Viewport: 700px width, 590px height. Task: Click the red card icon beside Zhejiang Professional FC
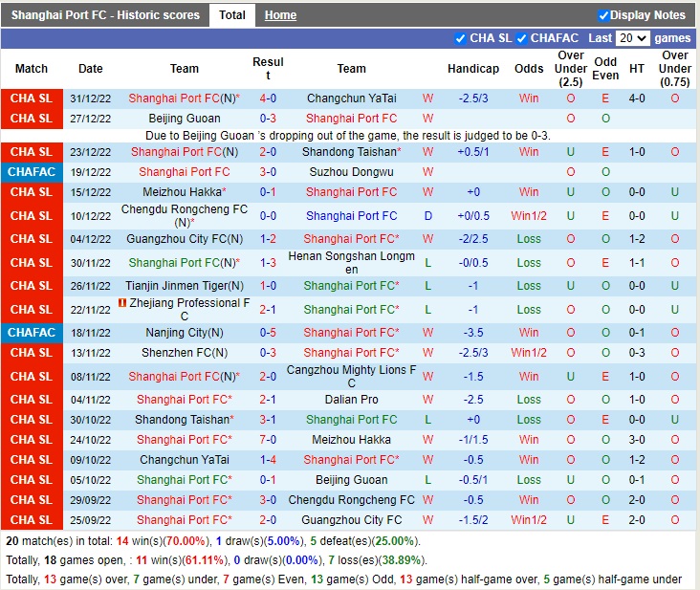pos(122,303)
